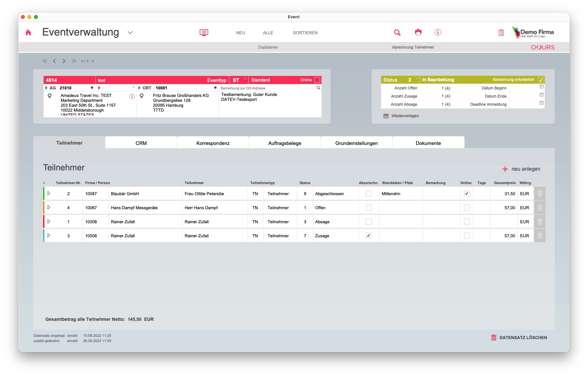Toggle Abzurechn. checkbox for Blaubär GmbH
The height and width of the screenshot is (376, 588).
tap(369, 194)
